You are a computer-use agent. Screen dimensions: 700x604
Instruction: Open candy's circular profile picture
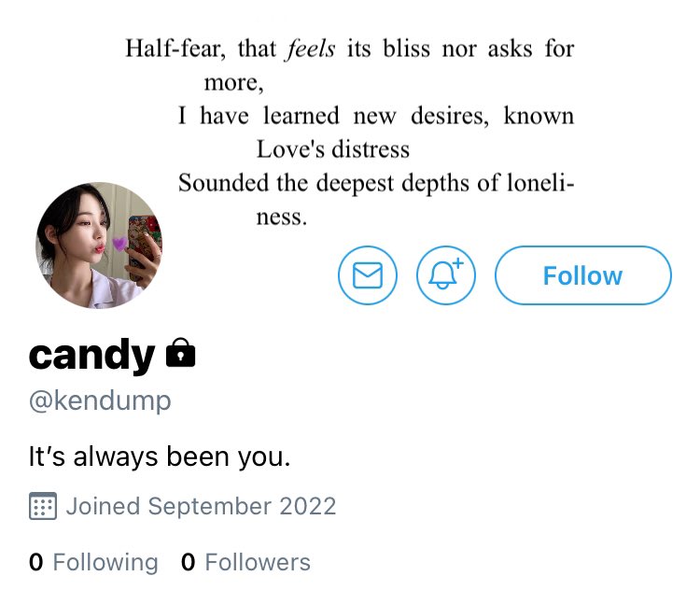pos(99,246)
